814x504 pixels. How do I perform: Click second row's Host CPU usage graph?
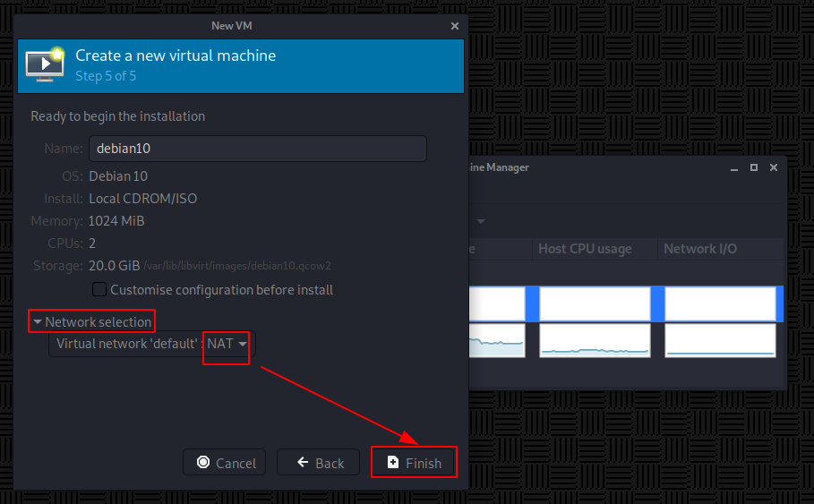[x=595, y=340]
